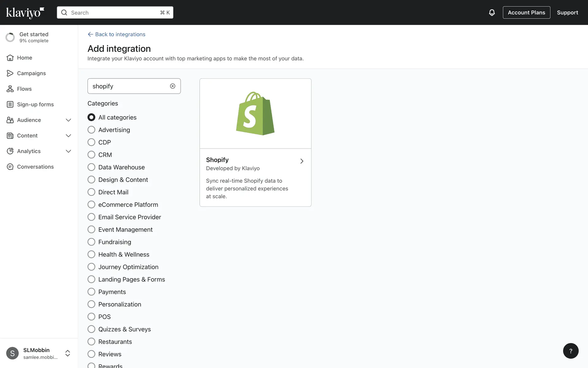Click the Flows sidebar icon
The height and width of the screenshot is (368, 588).
point(10,89)
